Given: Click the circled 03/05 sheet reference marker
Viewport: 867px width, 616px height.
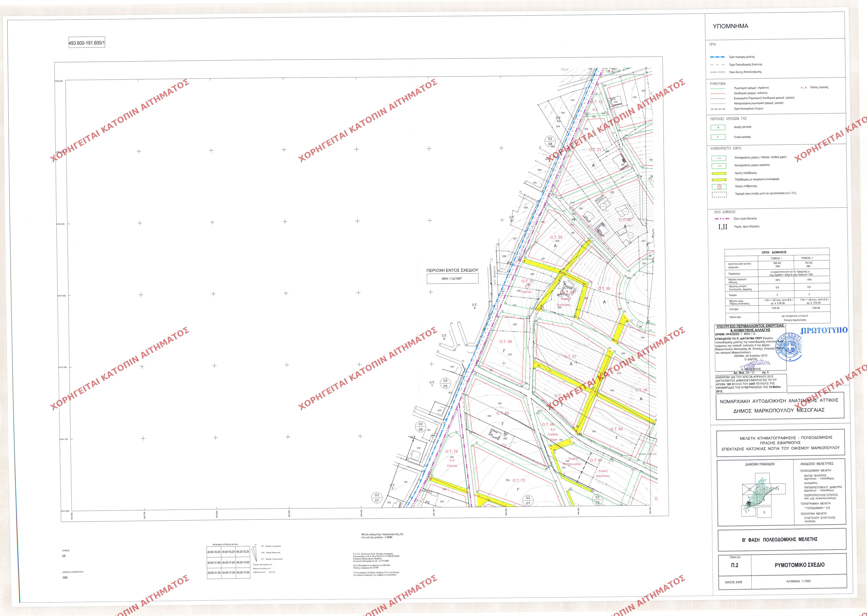Looking at the screenshot, I should pyautogui.click(x=445, y=383).
